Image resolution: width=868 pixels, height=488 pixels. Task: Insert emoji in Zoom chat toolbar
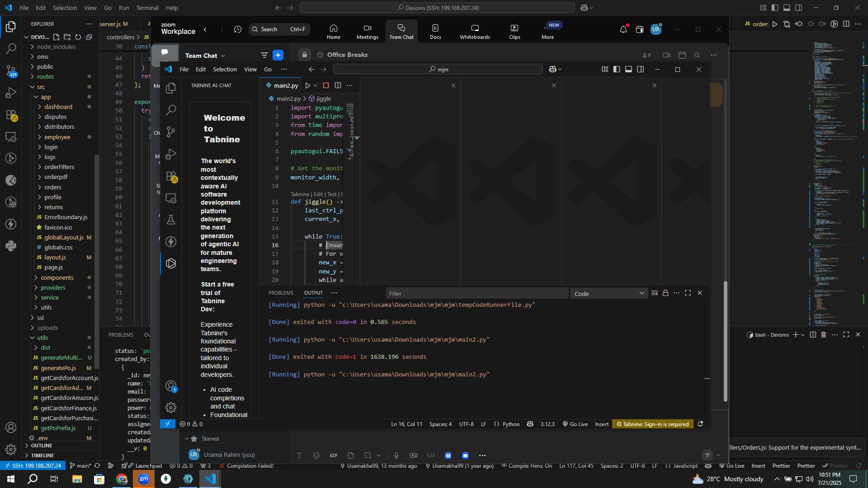316,455
